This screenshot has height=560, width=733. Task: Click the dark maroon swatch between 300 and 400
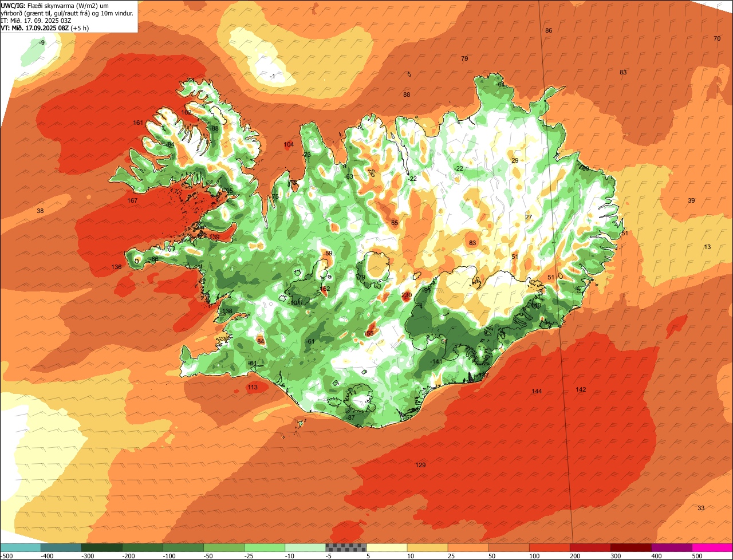pyautogui.click(x=630, y=547)
